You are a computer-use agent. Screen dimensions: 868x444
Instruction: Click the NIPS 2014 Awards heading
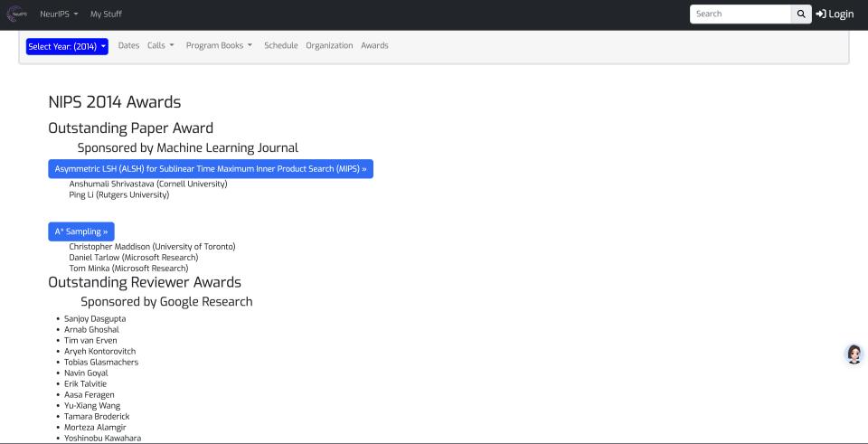(x=114, y=102)
